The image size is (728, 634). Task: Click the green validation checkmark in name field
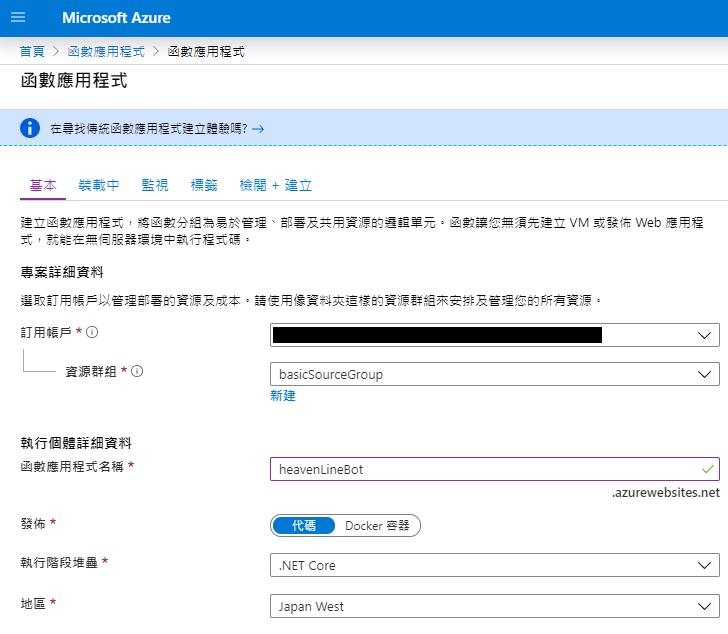708,469
